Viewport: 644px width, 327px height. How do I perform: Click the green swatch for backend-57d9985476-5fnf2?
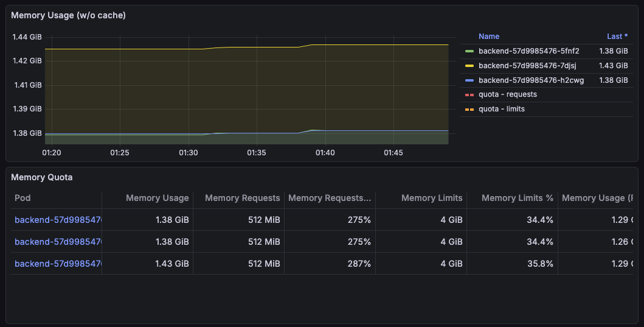click(469, 51)
